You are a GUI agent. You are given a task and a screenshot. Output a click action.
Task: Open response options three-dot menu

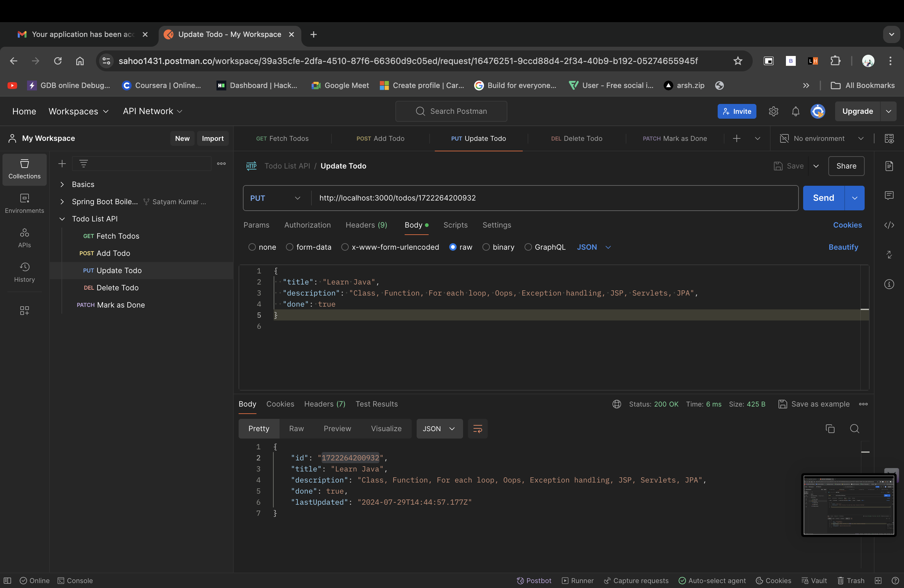[x=863, y=404]
